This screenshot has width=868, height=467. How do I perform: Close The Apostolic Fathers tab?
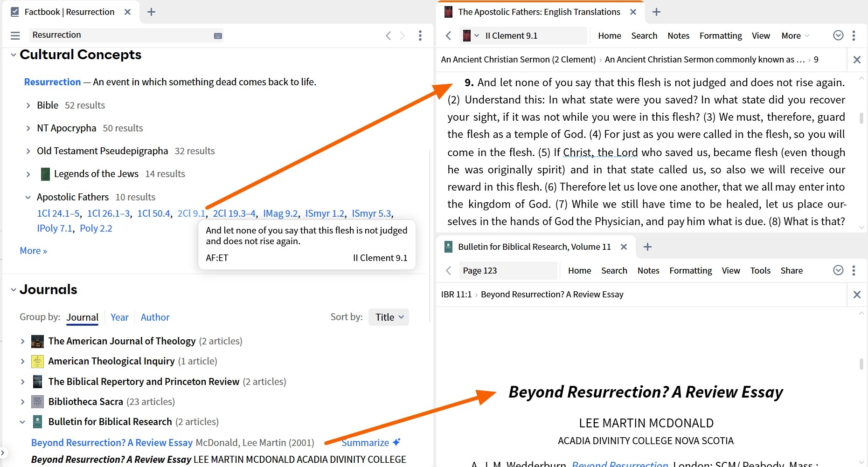[633, 12]
